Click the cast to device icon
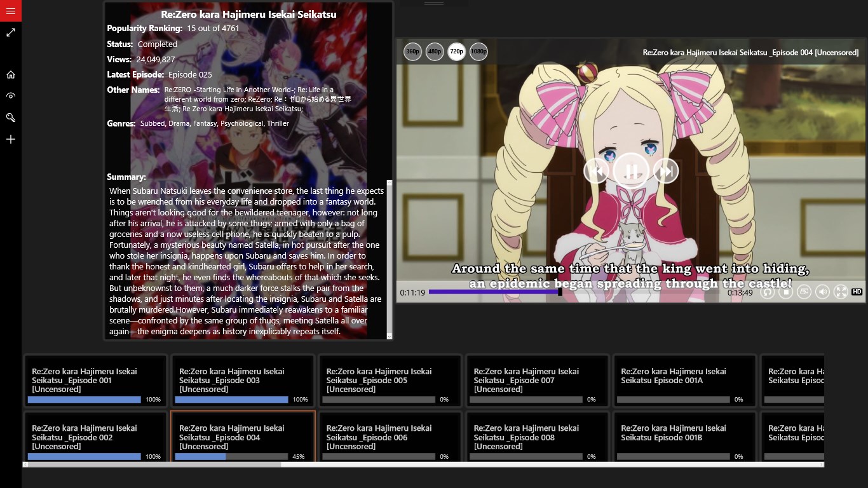This screenshot has width=868, height=488. coord(804,292)
